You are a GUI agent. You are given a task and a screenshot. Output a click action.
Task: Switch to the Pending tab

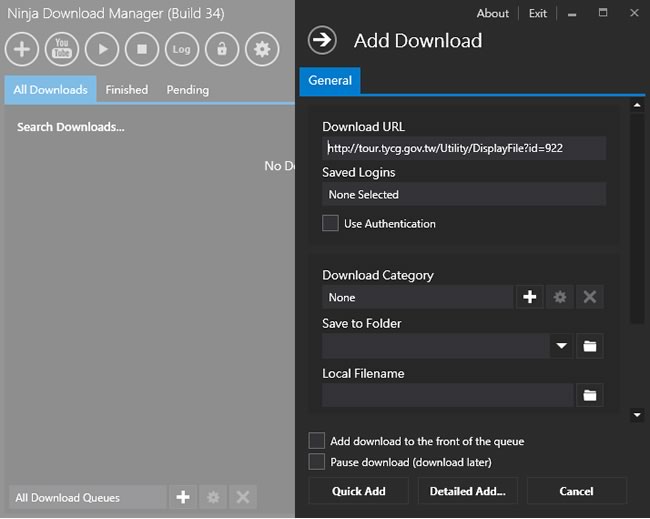[x=188, y=90]
